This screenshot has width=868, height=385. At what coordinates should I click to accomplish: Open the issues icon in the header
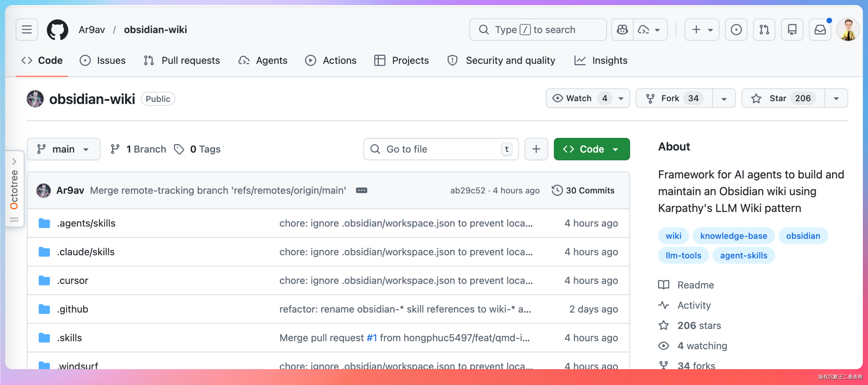point(736,30)
